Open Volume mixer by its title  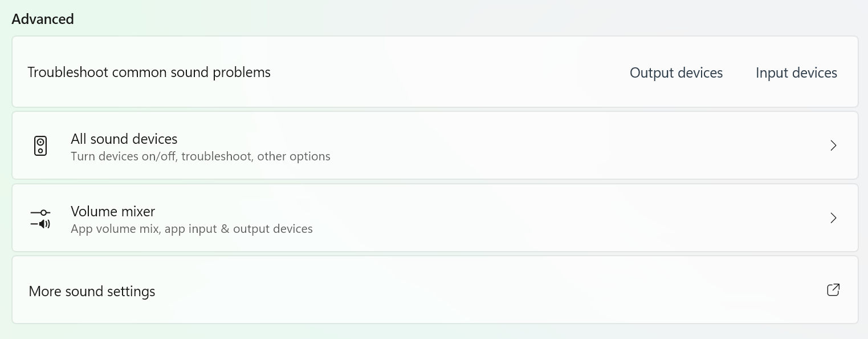tap(113, 211)
